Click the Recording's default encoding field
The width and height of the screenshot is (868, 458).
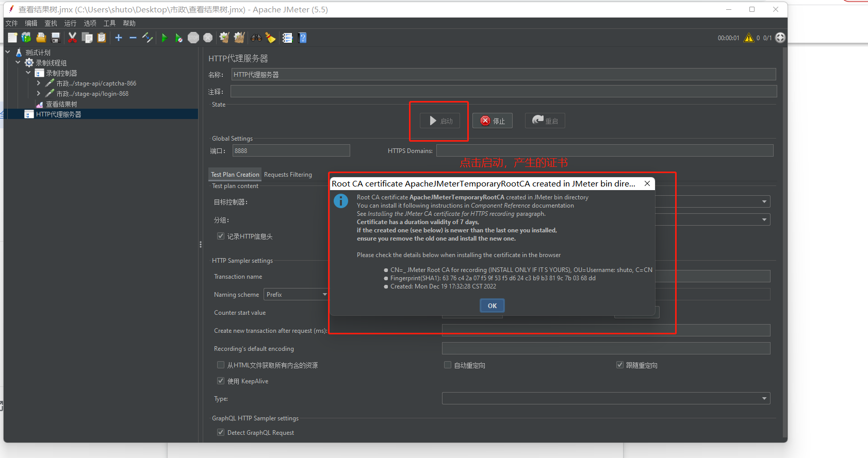(x=606, y=348)
